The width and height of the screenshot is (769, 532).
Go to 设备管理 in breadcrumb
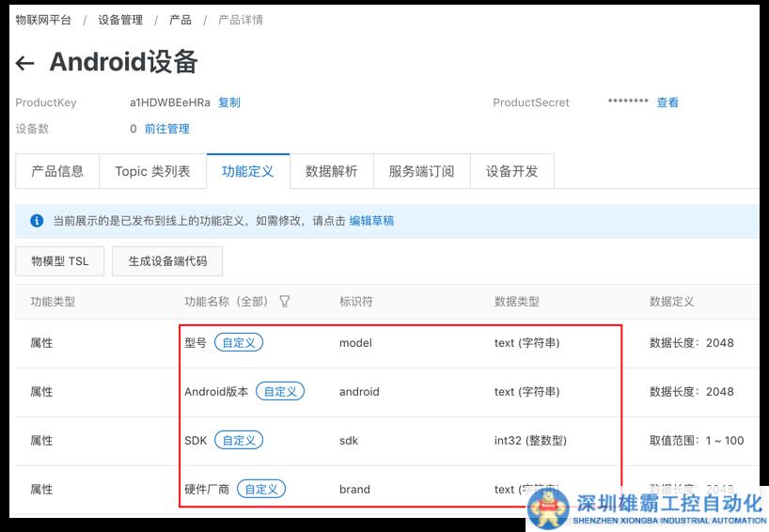coord(120,20)
